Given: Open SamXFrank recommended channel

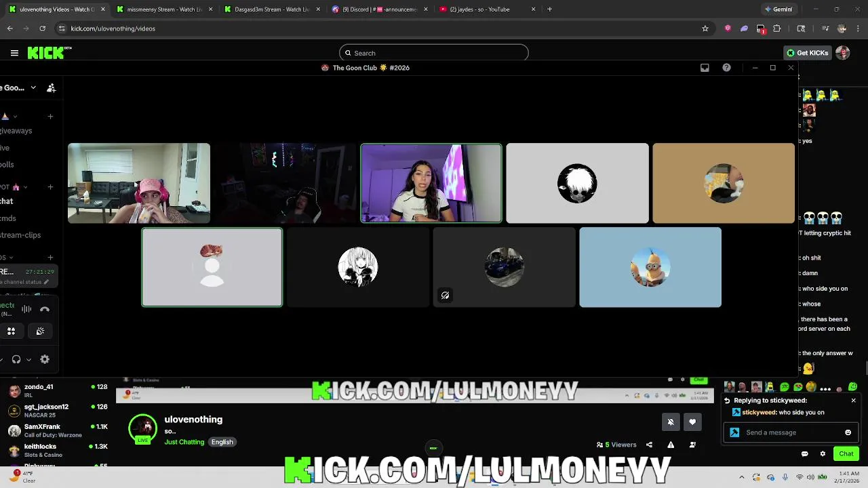Looking at the screenshot, I should click(x=56, y=430).
